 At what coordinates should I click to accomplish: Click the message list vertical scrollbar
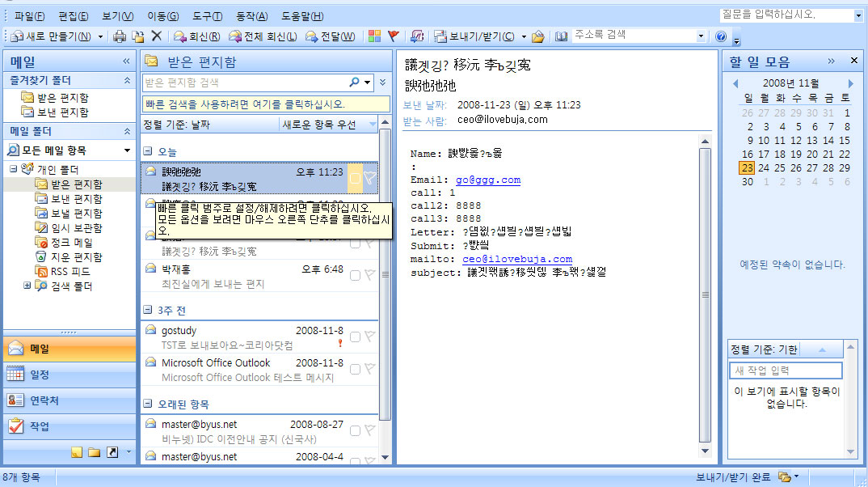tap(386, 273)
